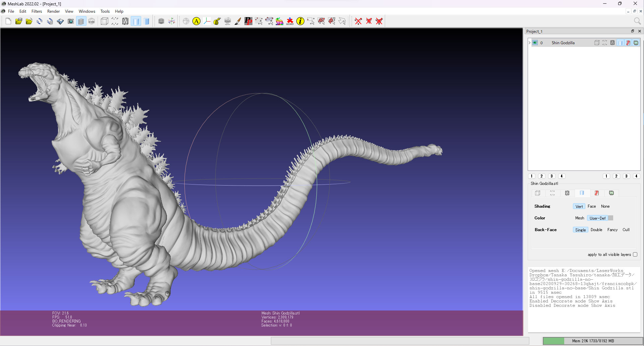The width and height of the screenshot is (644, 346).
Task: Click the rightmost red X delete icon
Action: pyautogui.click(x=379, y=21)
